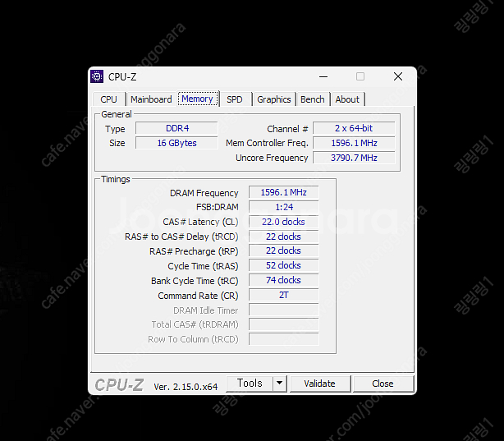Open the About tab
Viewport: 504px width, 441px height.
click(347, 99)
